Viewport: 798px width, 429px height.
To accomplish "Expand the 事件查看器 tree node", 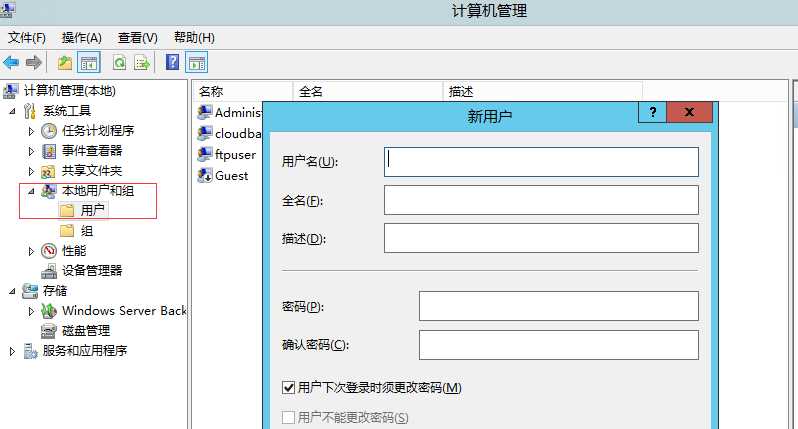I will [31, 152].
